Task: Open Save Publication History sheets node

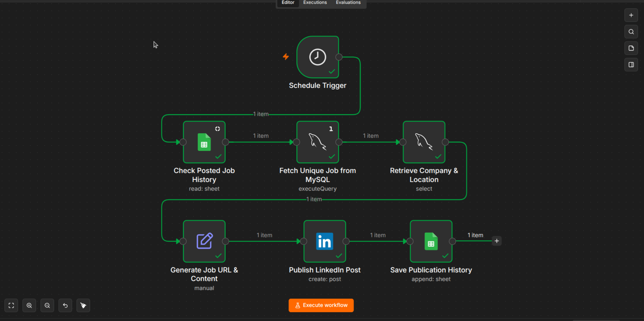Action: tap(431, 241)
